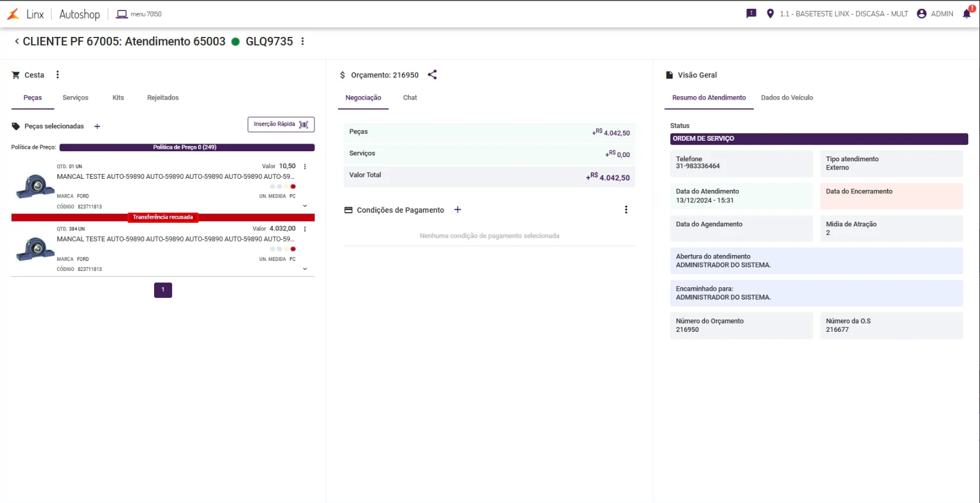Open options for the 10,50 part
Screen dimensions: 980x503
[305, 166]
